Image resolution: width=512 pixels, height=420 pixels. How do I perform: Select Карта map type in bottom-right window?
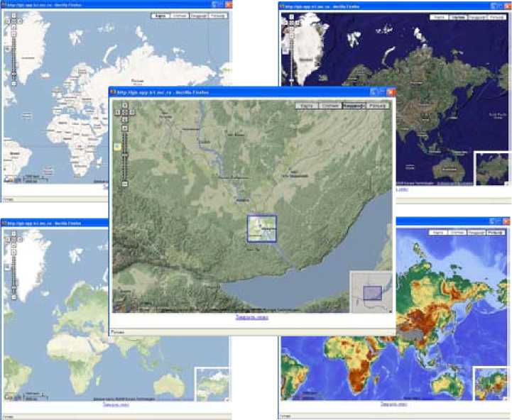[x=437, y=233]
